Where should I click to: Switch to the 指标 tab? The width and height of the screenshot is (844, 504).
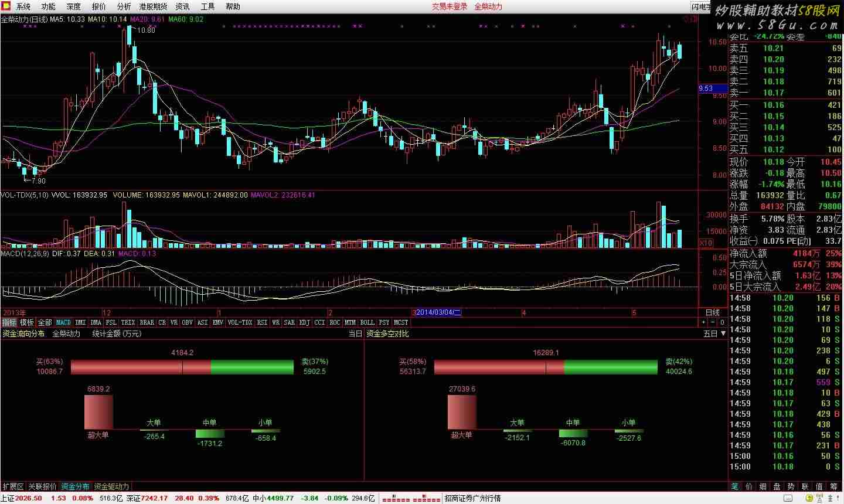(x=9, y=322)
